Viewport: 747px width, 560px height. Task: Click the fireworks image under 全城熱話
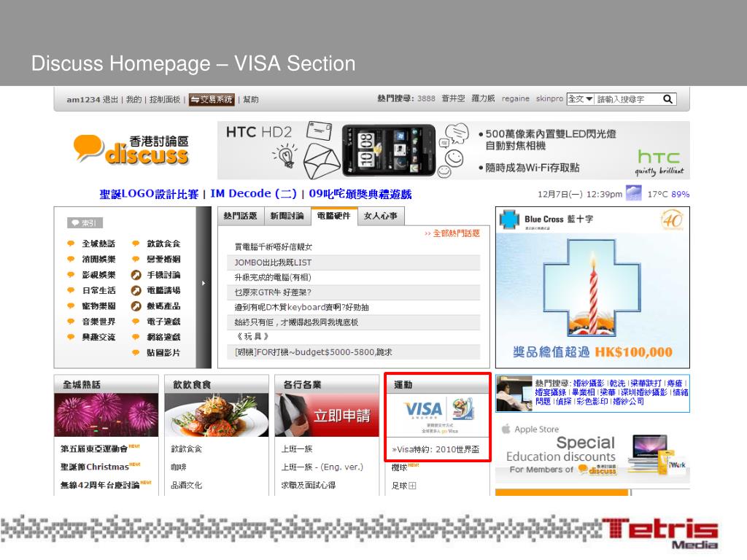pyautogui.click(x=107, y=415)
